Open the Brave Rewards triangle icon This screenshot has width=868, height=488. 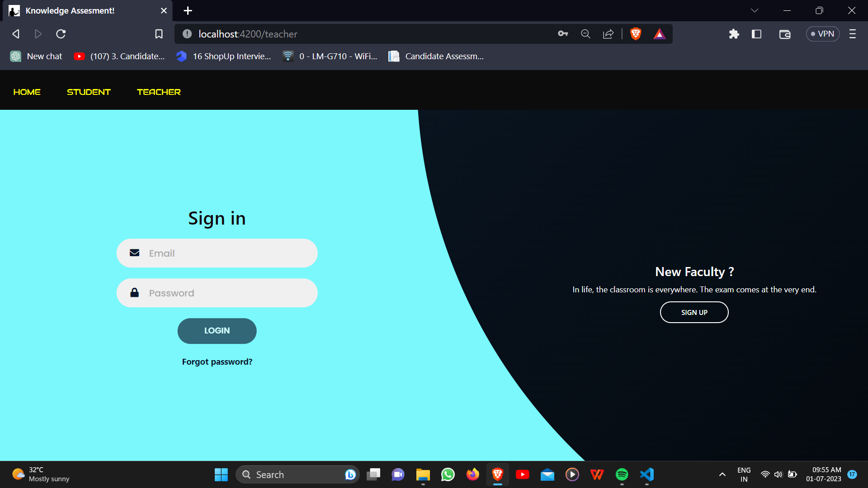coord(660,33)
